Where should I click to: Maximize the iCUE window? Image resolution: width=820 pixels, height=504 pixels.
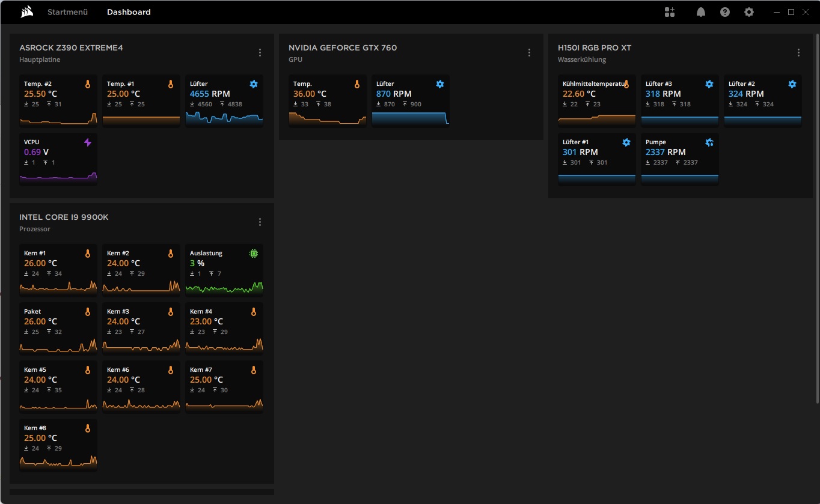pyautogui.click(x=791, y=12)
